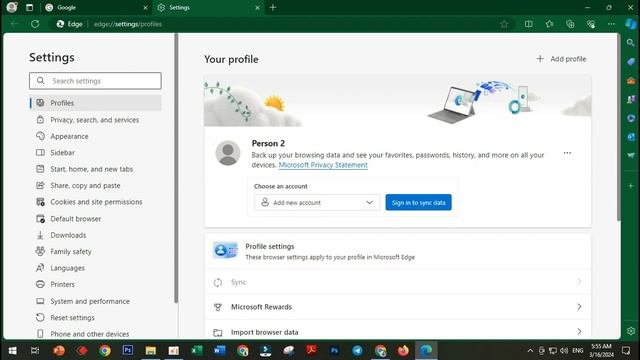This screenshot has height=360, width=640.
Task: Click sidebar customize plus icon
Action: pyautogui.click(x=631, y=186)
